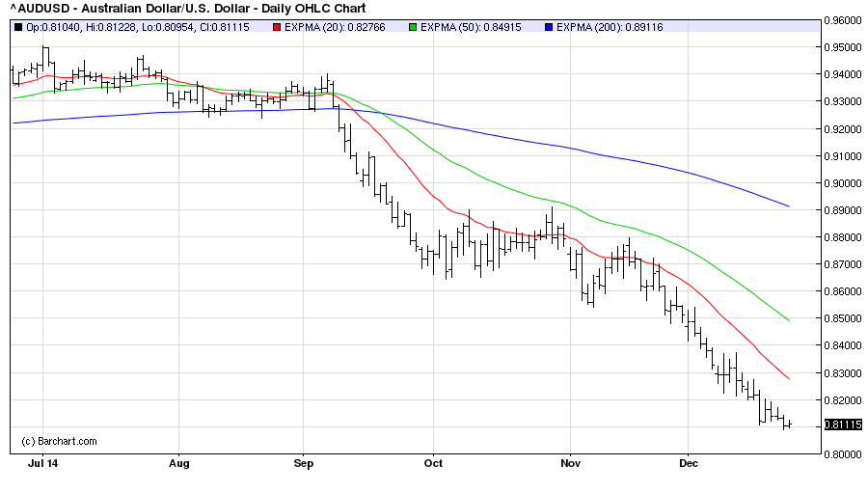Click the red EXPMA (20) legend swatch

(x=276, y=26)
